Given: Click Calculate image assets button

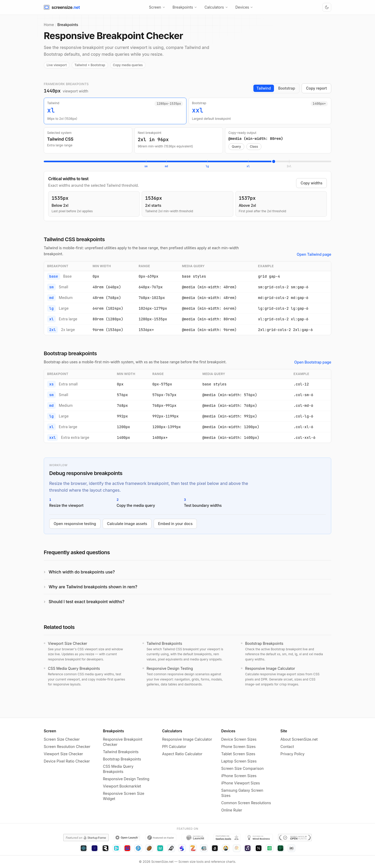Looking at the screenshot, I should coord(127,524).
